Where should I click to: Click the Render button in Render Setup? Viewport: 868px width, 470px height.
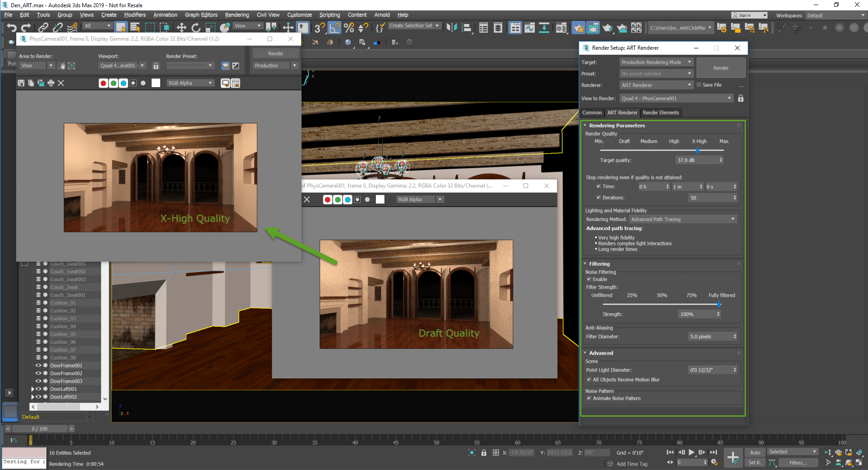click(721, 67)
